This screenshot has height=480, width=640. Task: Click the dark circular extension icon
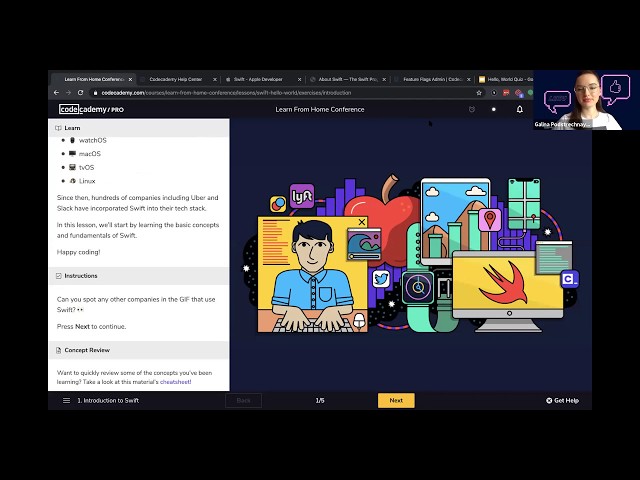tap(494, 93)
